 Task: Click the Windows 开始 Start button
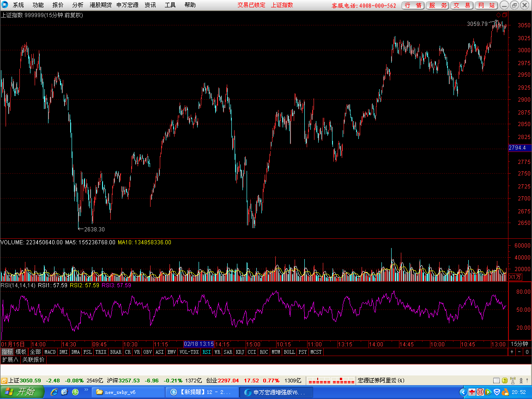tap(22, 392)
